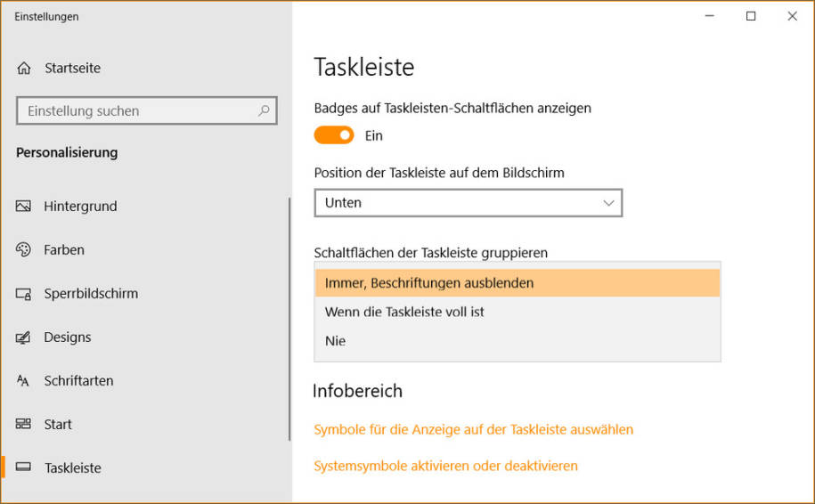Screen dimensions: 815x504
Task: Click the Hintergrund picture icon
Action: click(24, 207)
